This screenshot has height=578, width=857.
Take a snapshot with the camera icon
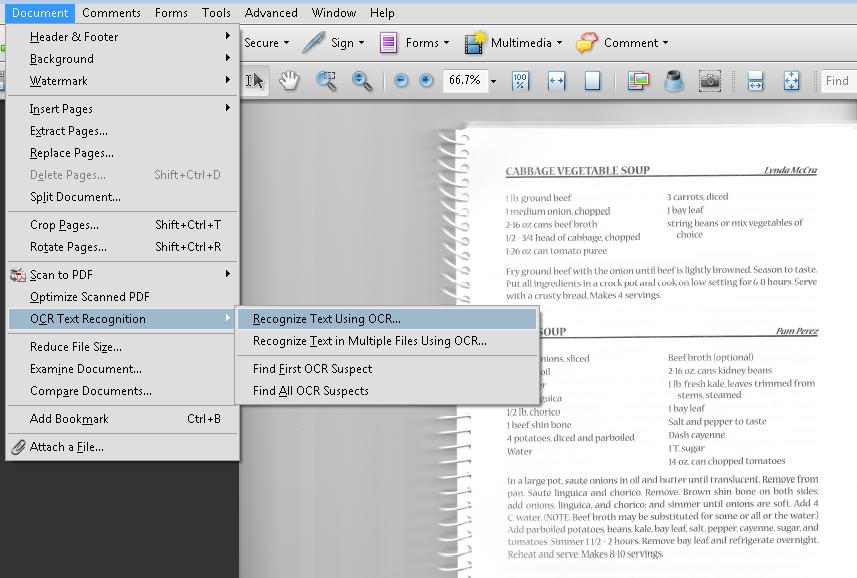tap(709, 81)
